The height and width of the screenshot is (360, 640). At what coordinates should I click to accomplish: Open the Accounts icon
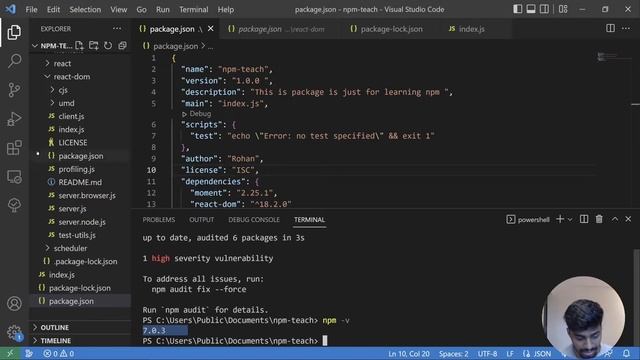(x=14, y=304)
